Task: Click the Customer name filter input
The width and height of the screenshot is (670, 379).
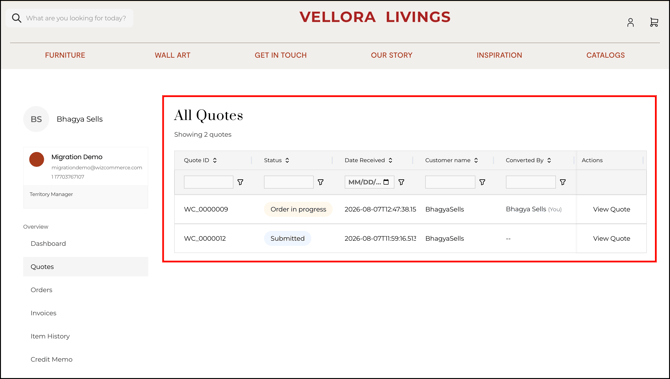Action: (450, 182)
